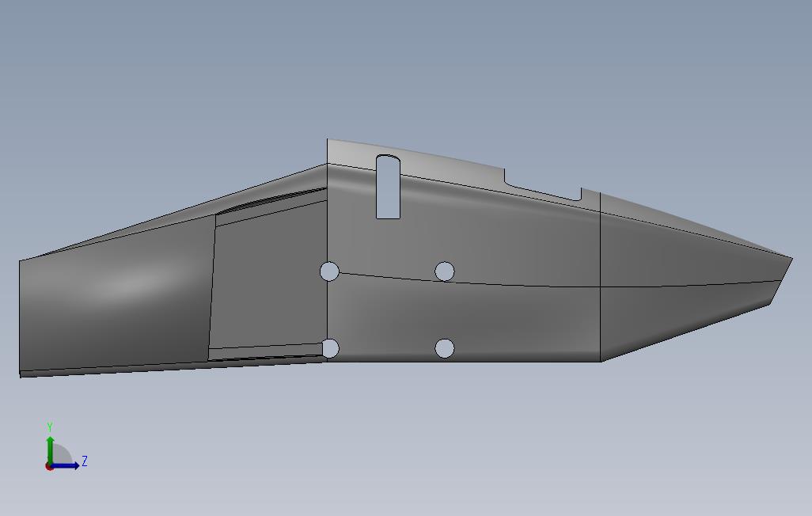Click the Y axis label text
Image resolution: width=812 pixels, height=516 pixels.
[49, 426]
